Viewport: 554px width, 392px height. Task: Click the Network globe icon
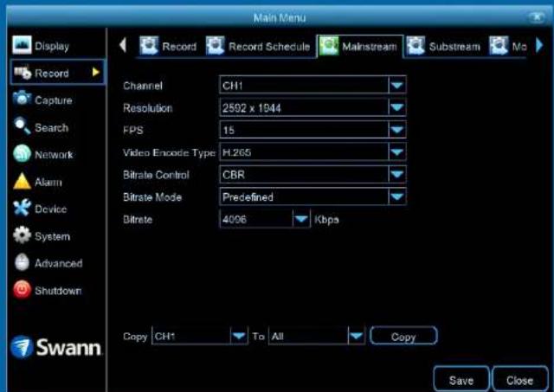coord(22,154)
